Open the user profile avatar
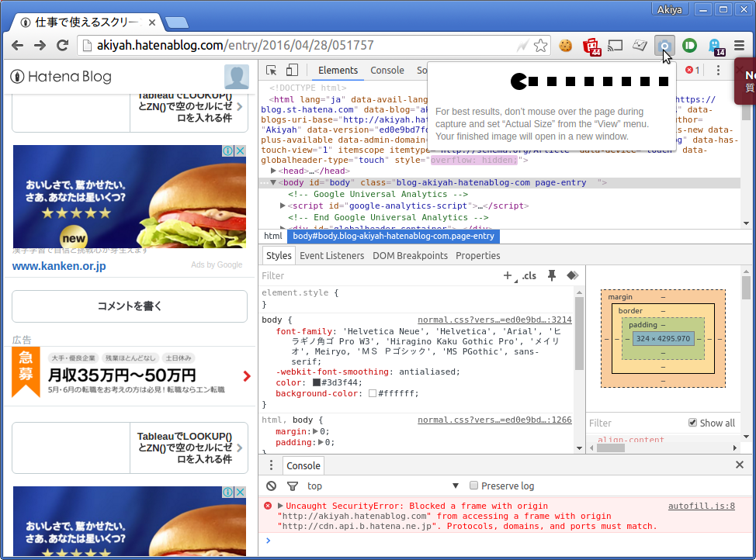This screenshot has width=756, height=560. [x=237, y=77]
